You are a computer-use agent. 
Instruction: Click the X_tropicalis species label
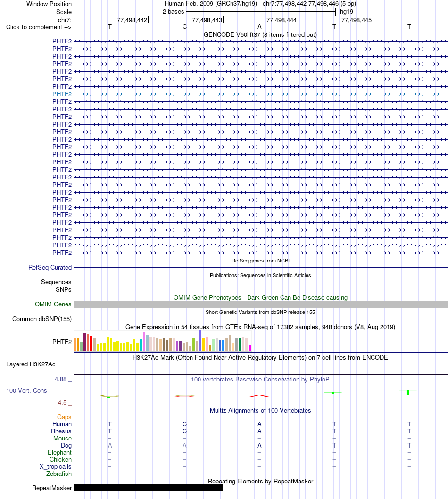coord(56,467)
